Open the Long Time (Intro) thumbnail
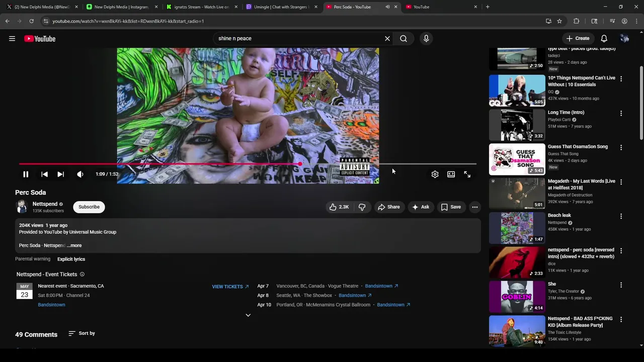Image resolution: width=644 pixels, height=362 pixels. tap(517, 125)
